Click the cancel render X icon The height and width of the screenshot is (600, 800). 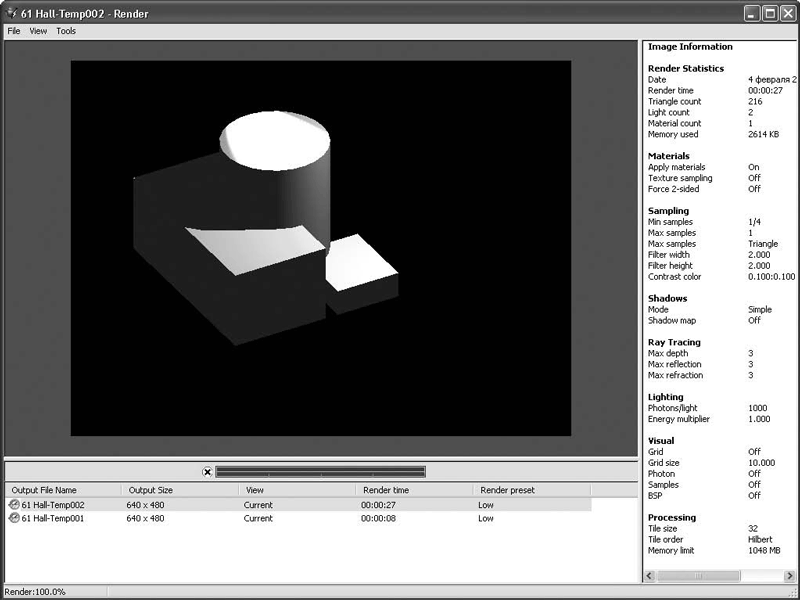pos(207,472)
